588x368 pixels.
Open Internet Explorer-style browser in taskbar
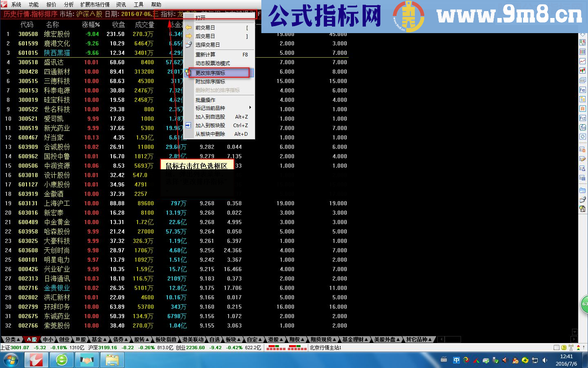click(62, 360)
